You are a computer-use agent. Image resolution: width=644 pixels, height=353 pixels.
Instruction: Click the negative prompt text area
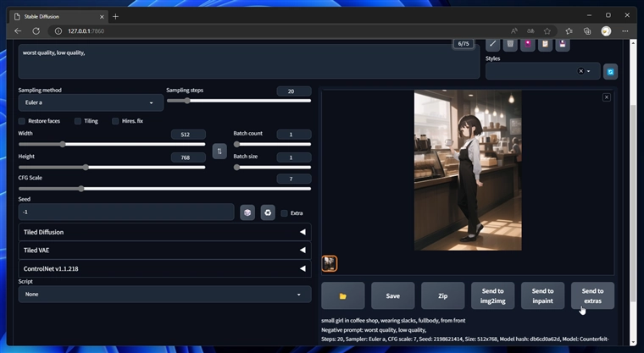[249, 62]
